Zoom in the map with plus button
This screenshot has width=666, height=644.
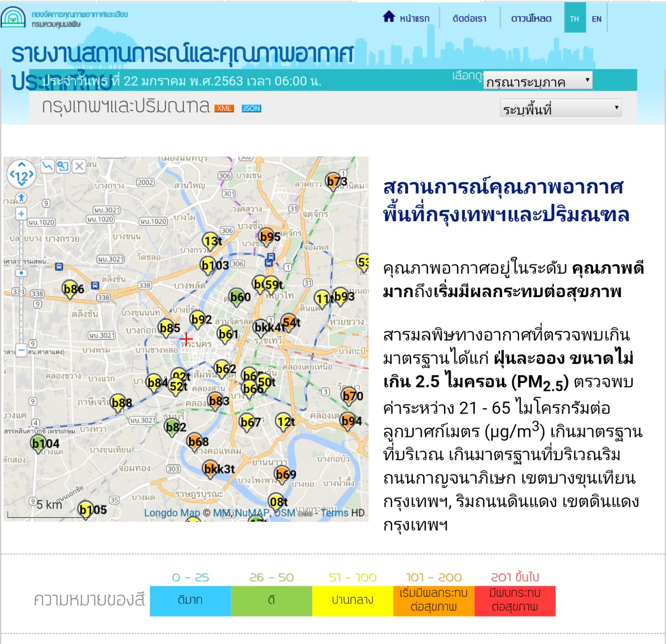click(21, 214)
